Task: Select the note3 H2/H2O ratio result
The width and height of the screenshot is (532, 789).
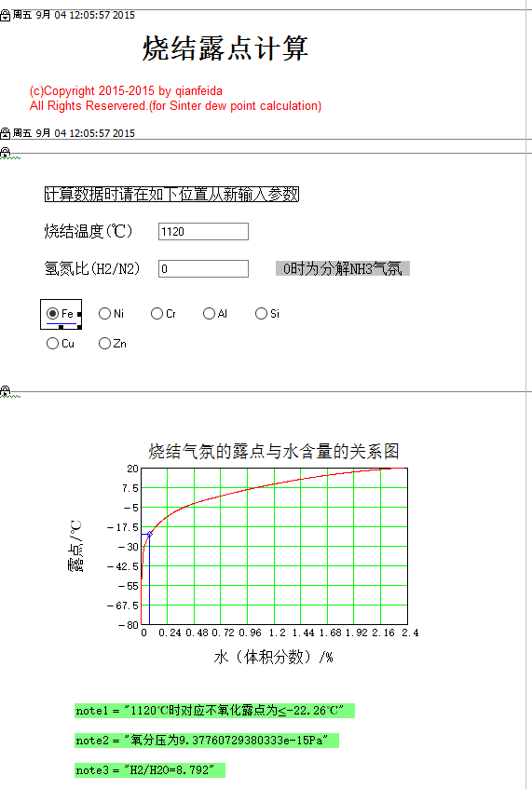Action: tap(149, 769)
